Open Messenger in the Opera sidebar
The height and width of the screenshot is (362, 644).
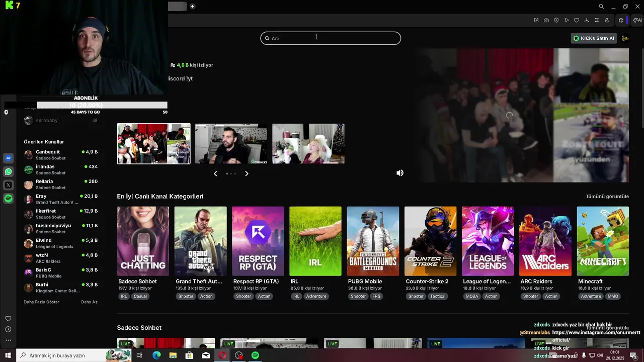(8, 158)
